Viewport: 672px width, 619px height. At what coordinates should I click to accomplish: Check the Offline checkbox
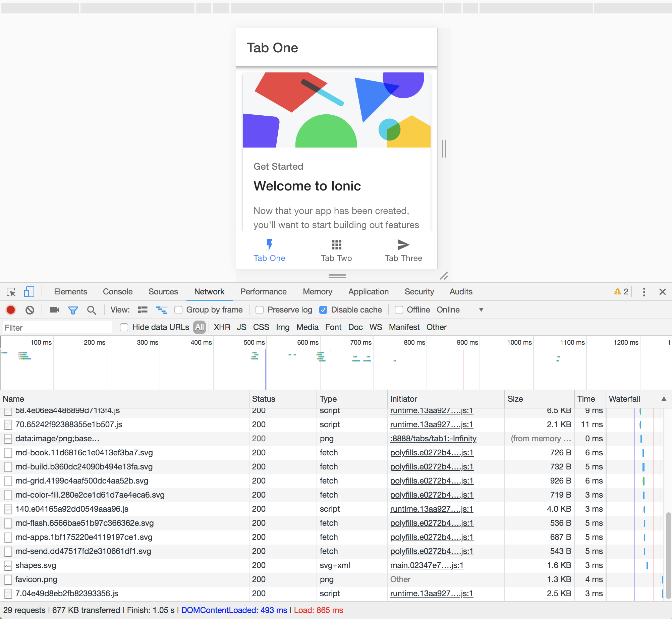coord(399,310)
